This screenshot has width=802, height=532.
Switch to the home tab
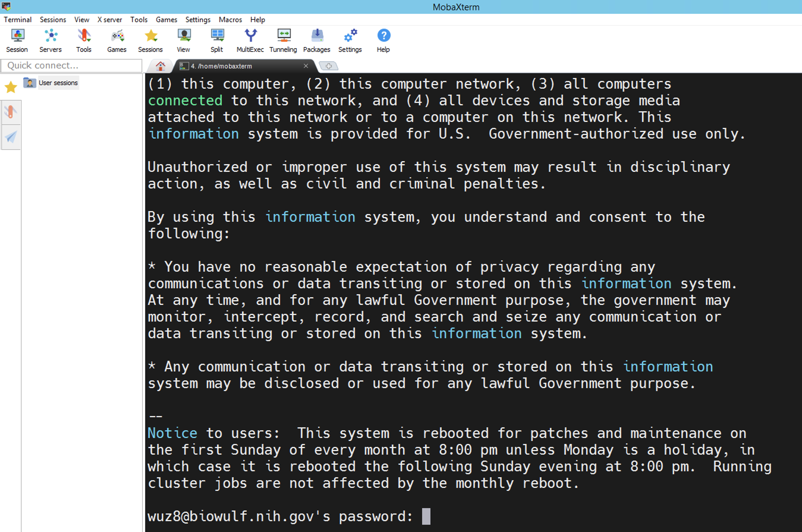(x=161, y=66)
